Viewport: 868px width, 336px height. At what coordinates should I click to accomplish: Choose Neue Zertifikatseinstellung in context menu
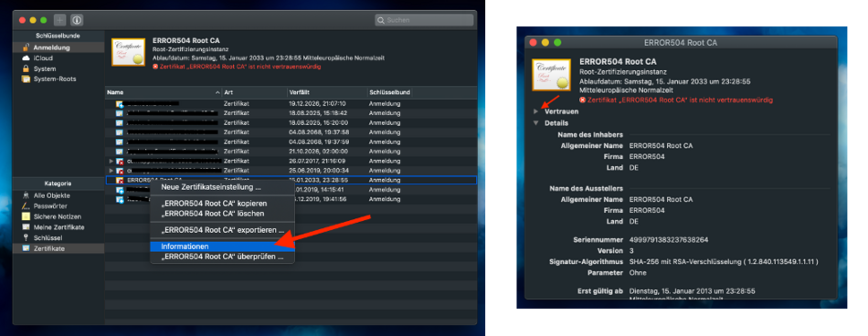(223, 187)
